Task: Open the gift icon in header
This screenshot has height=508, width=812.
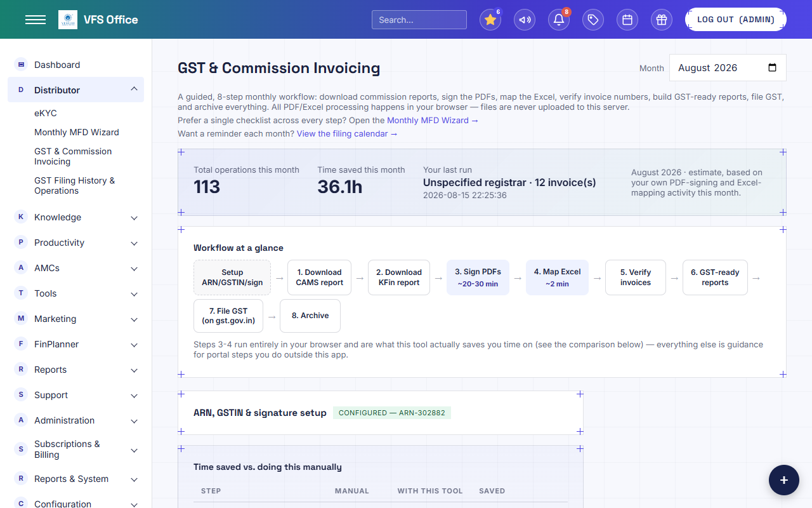Action: pos(662,20)
